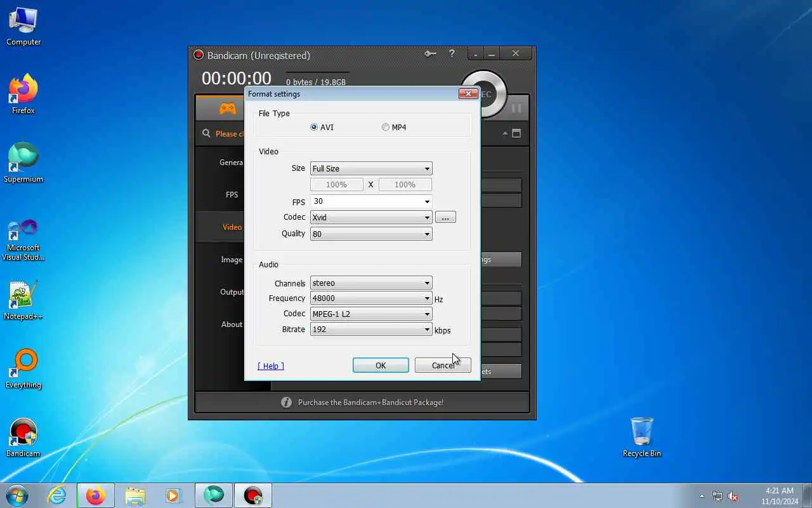The image size is (812, 508).
Task: Select the AVI file type radio button
Action: [314, 127]
